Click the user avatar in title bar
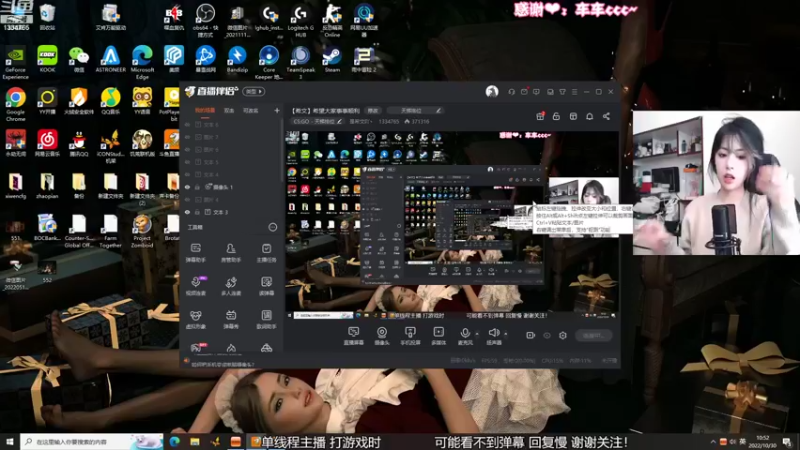 click(x=492, y=92)
